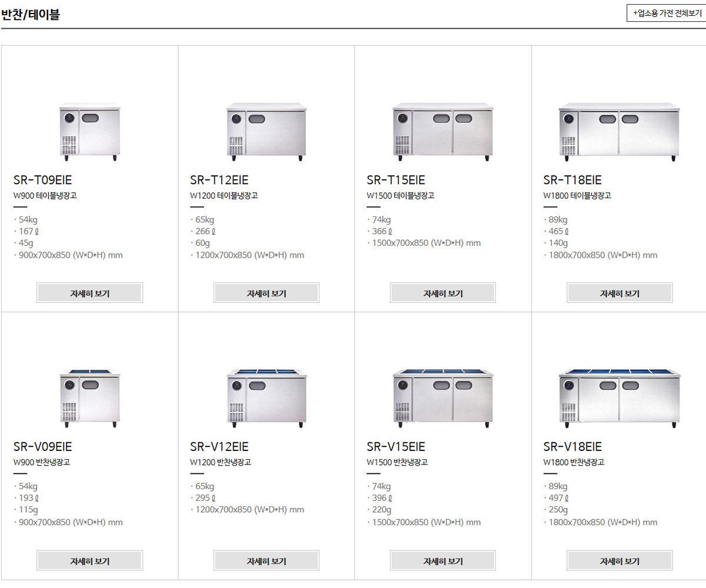Click the SR-T18EIE refrigerator product image
Viewport: 706px width, 588px height.
619,132
